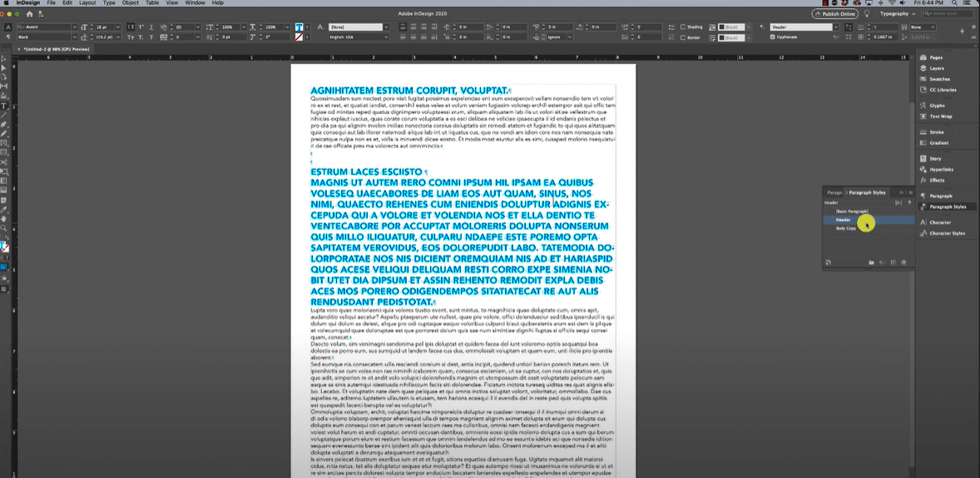980x478 pixels.
Task: Click the Quick Apply lightning icon in control bar
Action: tap(963, 32)
